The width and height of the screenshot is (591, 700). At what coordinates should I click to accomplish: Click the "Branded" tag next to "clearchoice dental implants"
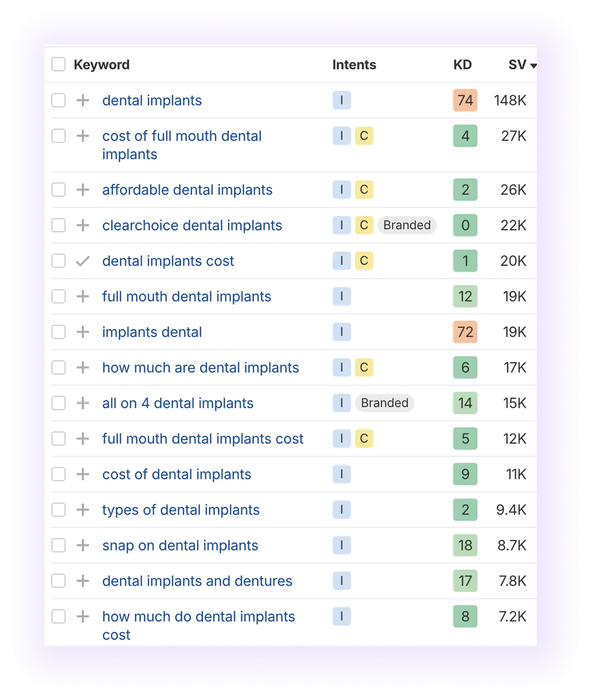click(x=407, y=225)
